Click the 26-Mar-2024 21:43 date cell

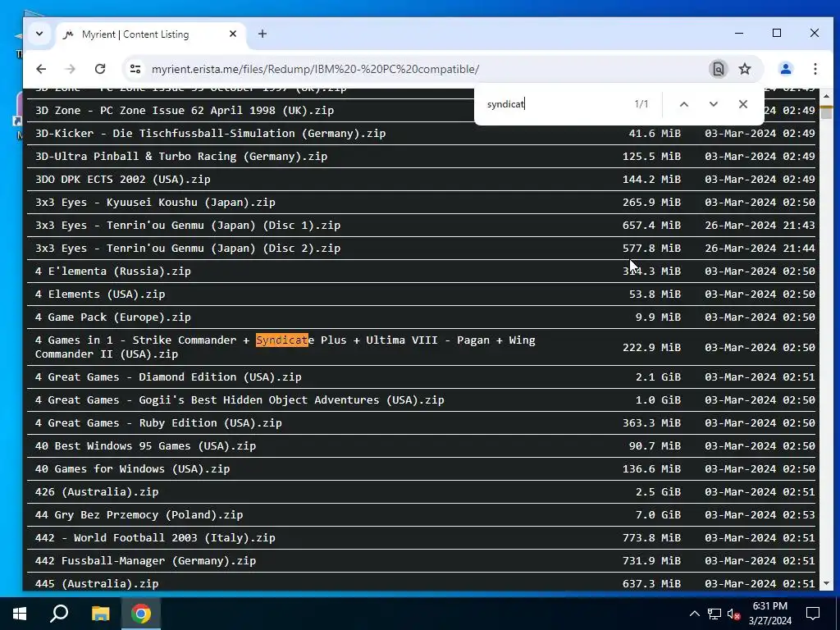click(x=760, y=226)
